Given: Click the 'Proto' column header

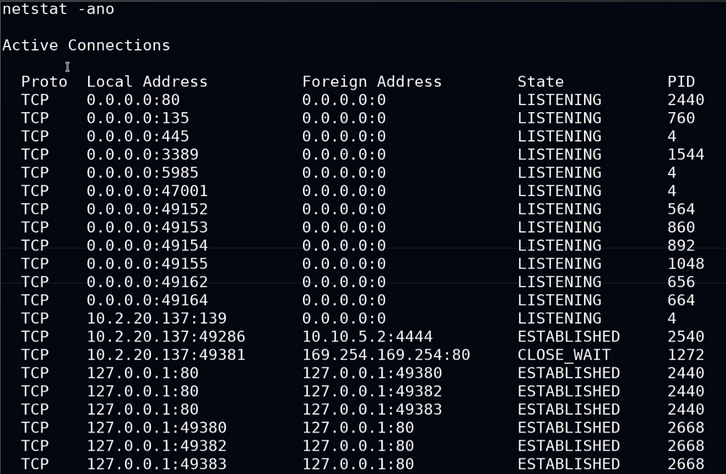Looking at the screenshot, I should point(44,81).
